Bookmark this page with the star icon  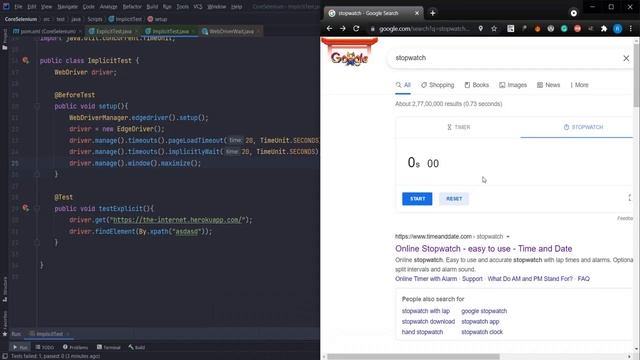[494, 29]
